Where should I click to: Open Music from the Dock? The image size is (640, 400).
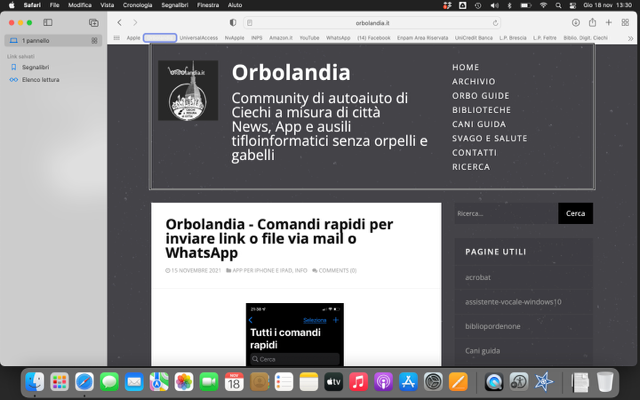pyautogui.click(x=358, y=382)
